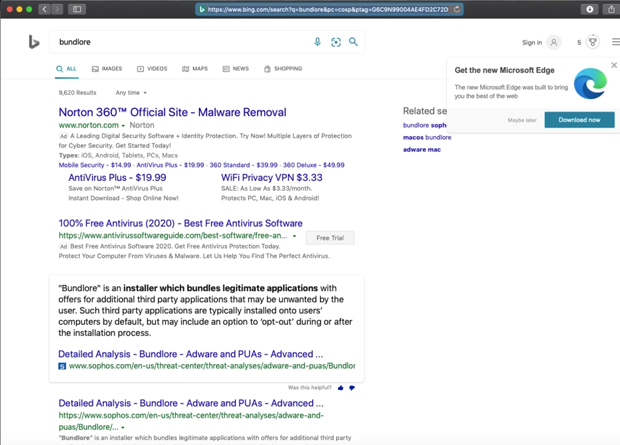Give thumbs down to answer
The image size is (620, 445).
tap(352, 388)
